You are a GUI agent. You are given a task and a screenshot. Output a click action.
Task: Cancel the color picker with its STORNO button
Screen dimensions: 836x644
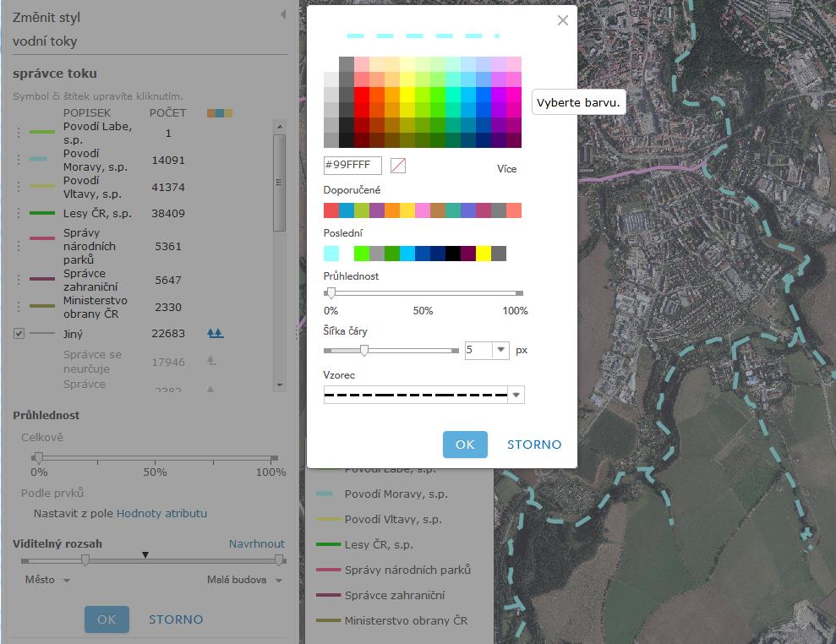pyautogui.click(x=534, y=445)
